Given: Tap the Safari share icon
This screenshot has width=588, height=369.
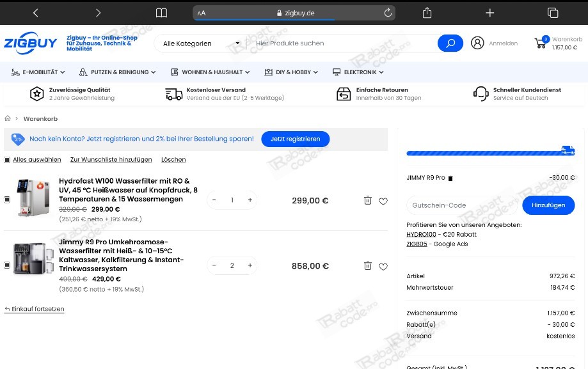Looking at the screenshot, I should coord(427,13).
